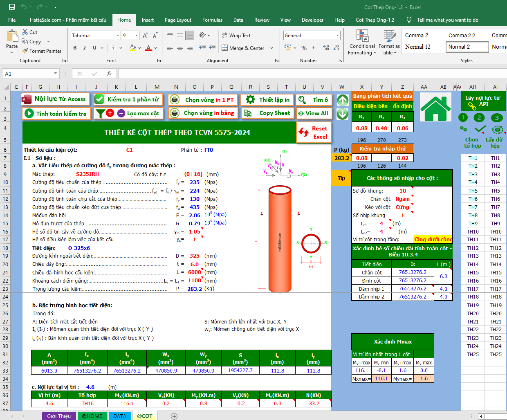This screenshot has height=420, width=507.
Task: Toggle middle vertical alignment
Action: (x=180, y=36)
